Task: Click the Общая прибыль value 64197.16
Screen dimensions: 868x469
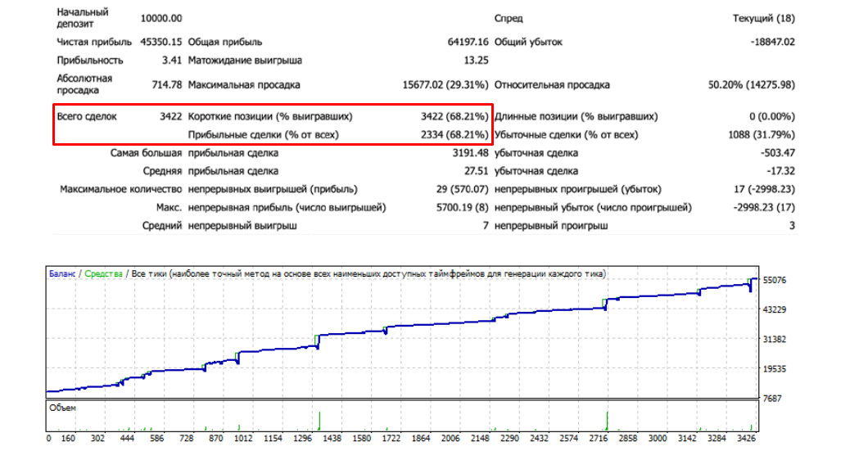Action: 468,41
